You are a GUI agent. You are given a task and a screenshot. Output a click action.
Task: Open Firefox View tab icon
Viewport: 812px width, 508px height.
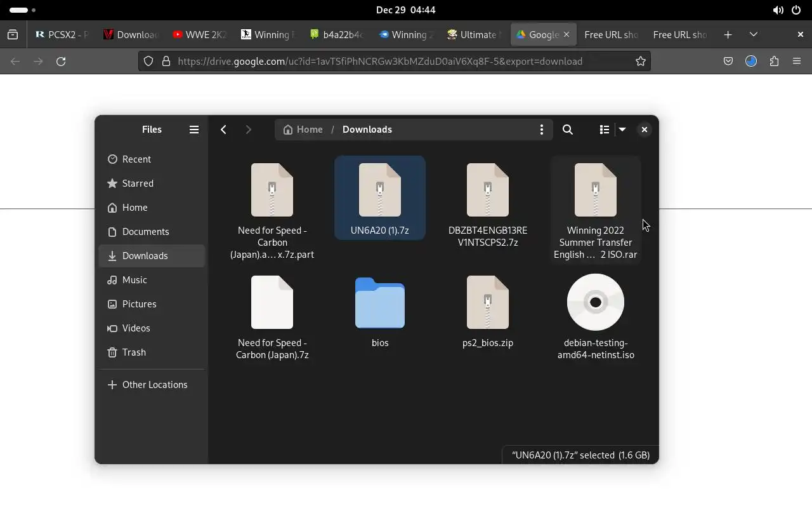click(13, 35)
